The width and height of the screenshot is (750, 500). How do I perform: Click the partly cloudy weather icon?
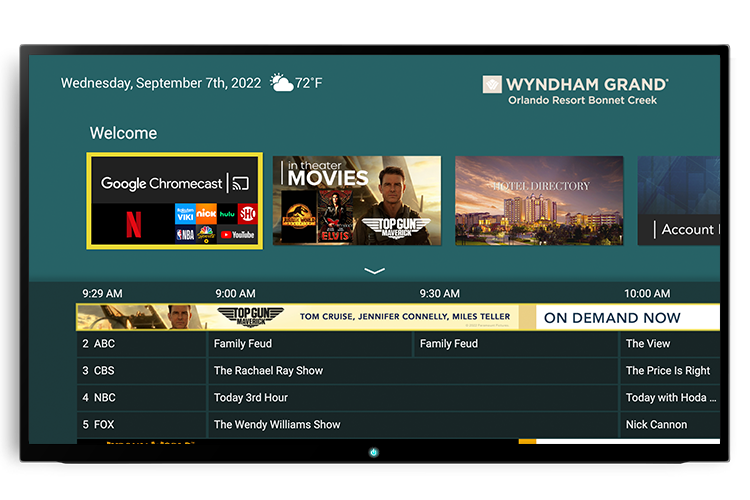[x=281, y=83]
